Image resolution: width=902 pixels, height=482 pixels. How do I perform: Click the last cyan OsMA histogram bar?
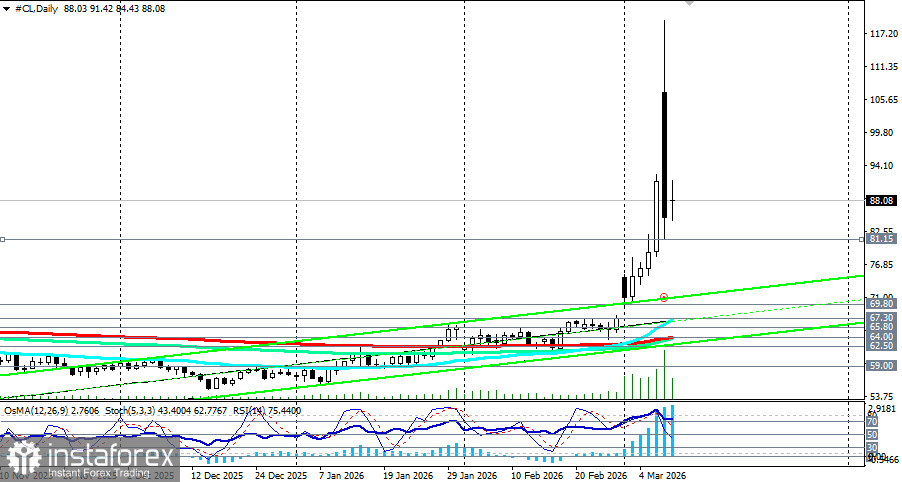(672, 431)
